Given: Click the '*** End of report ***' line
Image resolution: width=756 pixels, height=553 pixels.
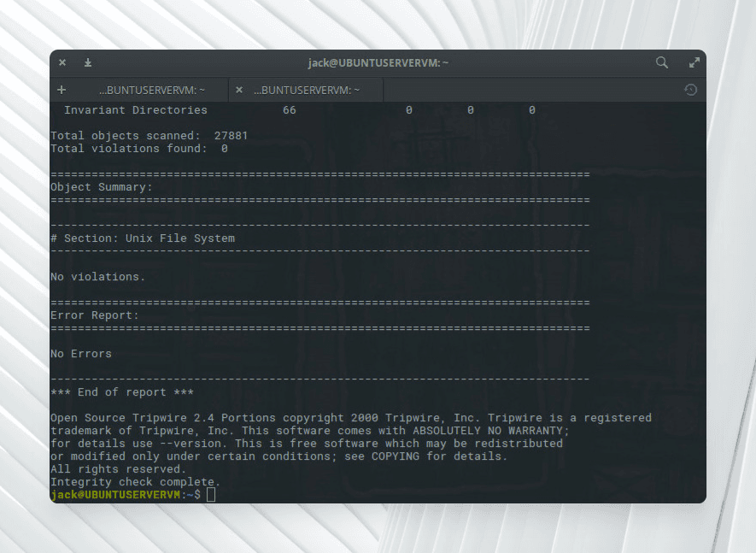Looking at the screenshot, I should (121, 392).
